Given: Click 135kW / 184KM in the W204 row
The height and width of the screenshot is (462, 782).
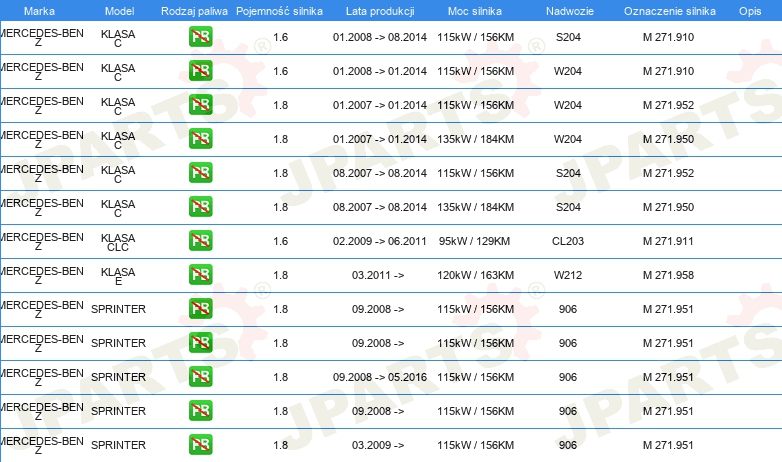Looking at the screenshot, I should tap(475, 139).
